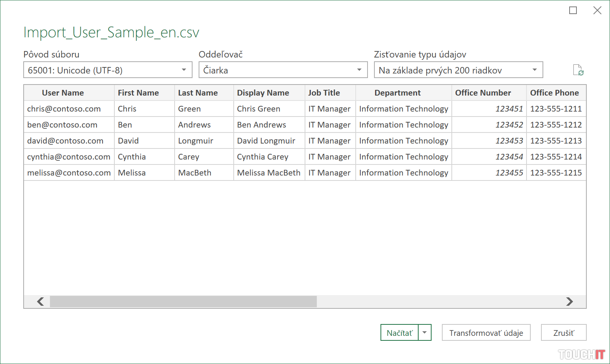This screenshot has height=364, width=610.
Task: Click the Melissa MacBeth display name cell
Action: [x=268, y=173]
